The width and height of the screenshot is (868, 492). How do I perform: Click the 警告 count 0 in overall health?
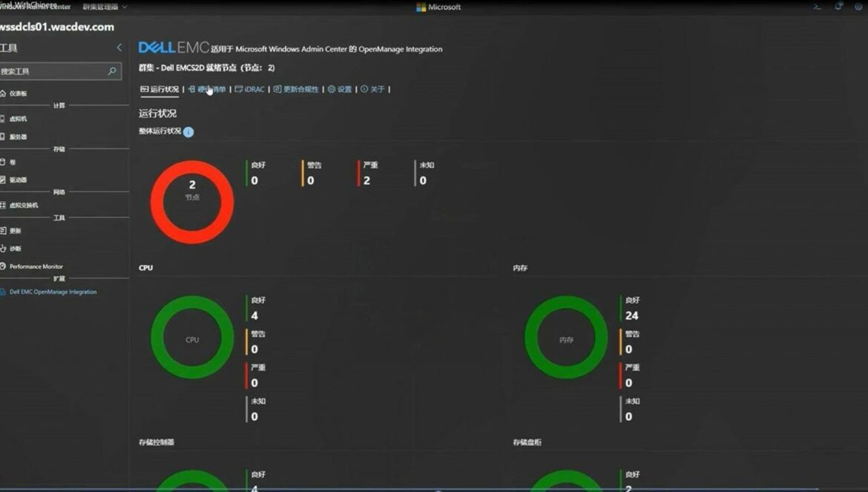pos(311,180)
